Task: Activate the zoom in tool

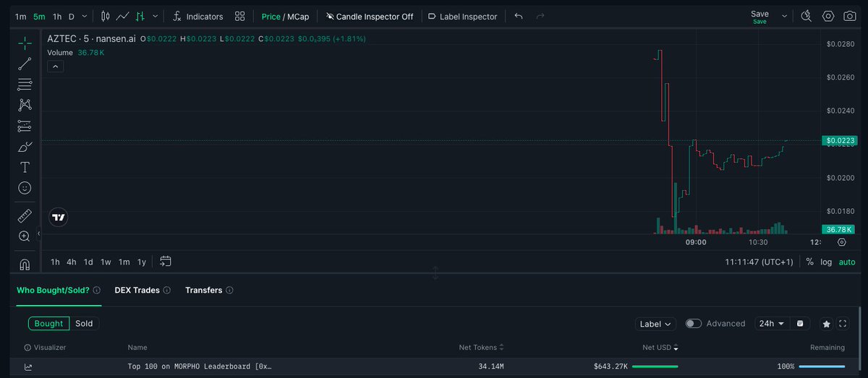Action: [25, 236]
